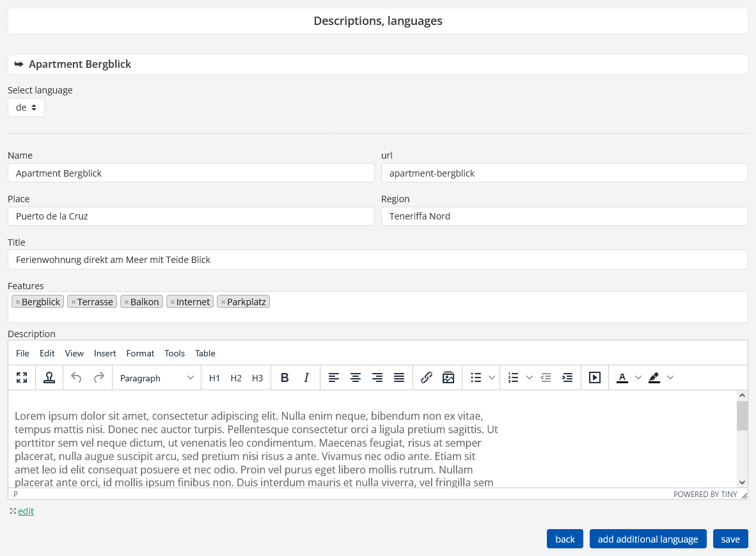Toggle fullscreen mode in the editor toolbar
756x556 pixels.
point(22,377)
